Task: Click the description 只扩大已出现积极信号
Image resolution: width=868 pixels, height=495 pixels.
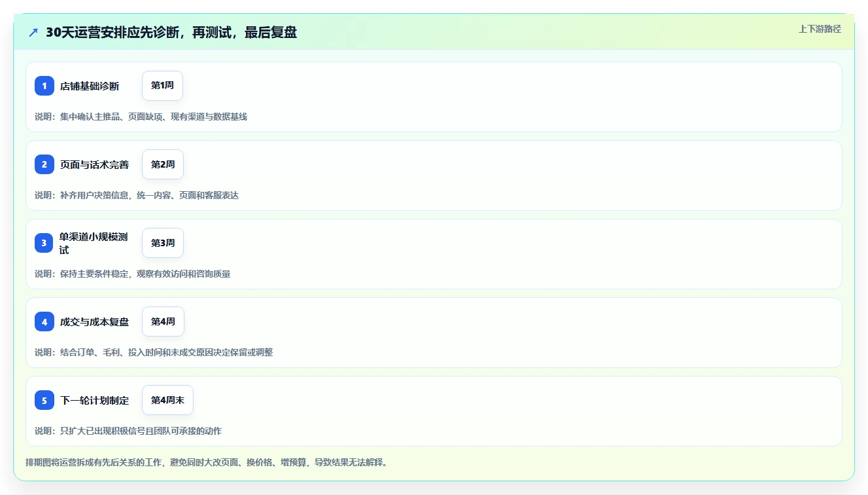Action: click(128, 431)
